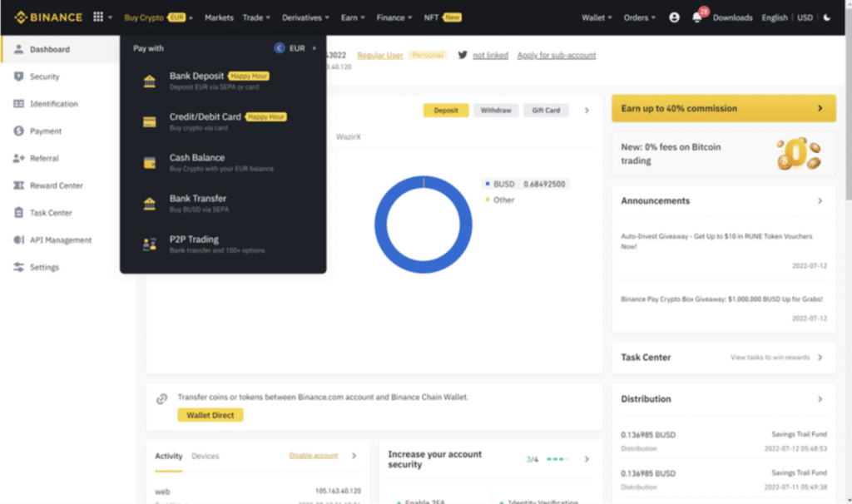Click the Credit/Debit Card icon

click(x=150, y=121)
